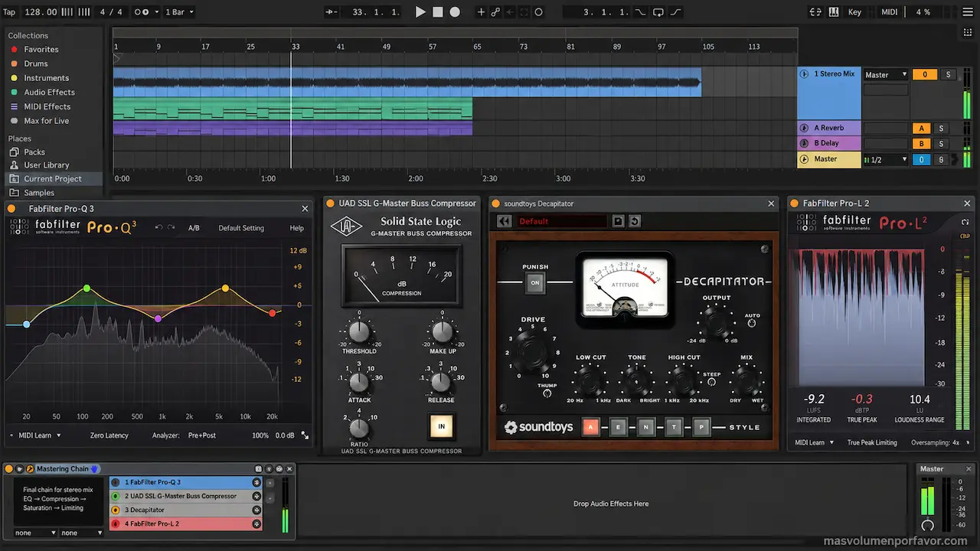Click the Follow playback arrow icon
Screen dimensions: 980x551
331,12
